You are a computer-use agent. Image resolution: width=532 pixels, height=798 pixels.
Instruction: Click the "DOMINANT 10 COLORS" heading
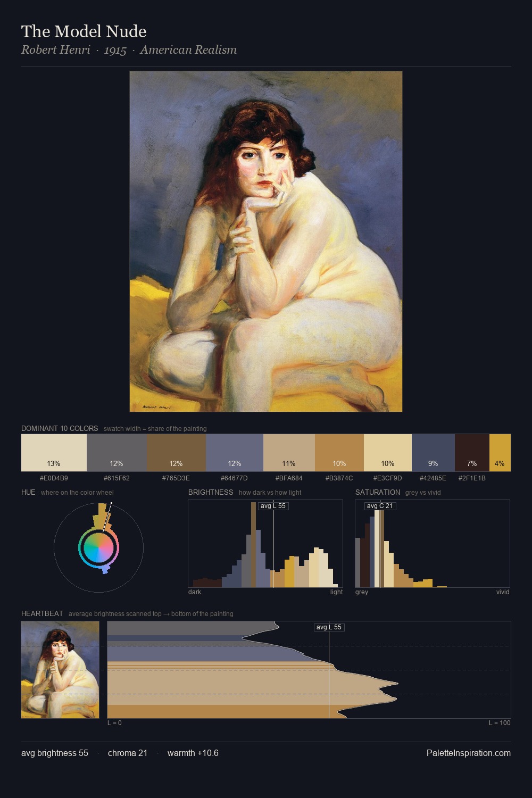pos(60,428)
